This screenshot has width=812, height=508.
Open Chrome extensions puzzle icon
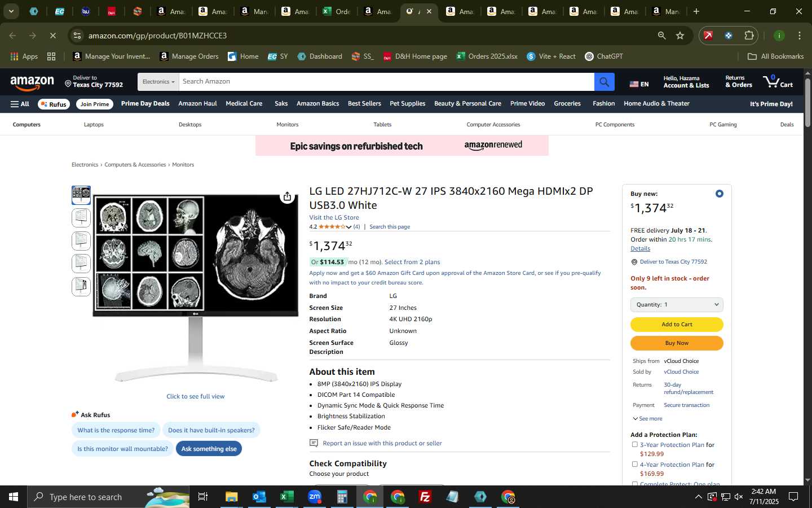749,36
